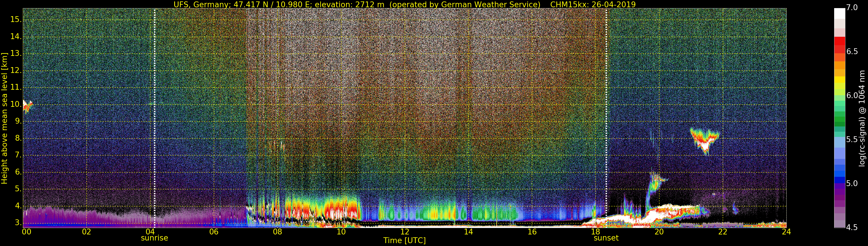Select height-axis tick label "3."

point(18,223)
